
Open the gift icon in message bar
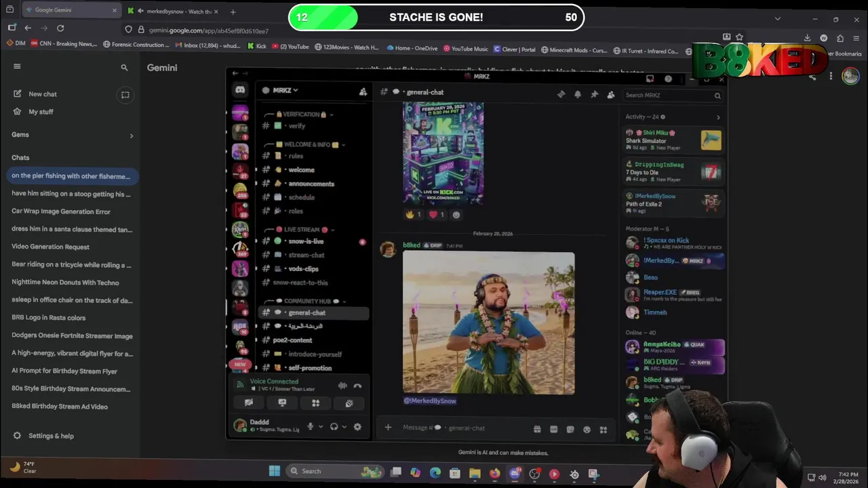[537, 429]
